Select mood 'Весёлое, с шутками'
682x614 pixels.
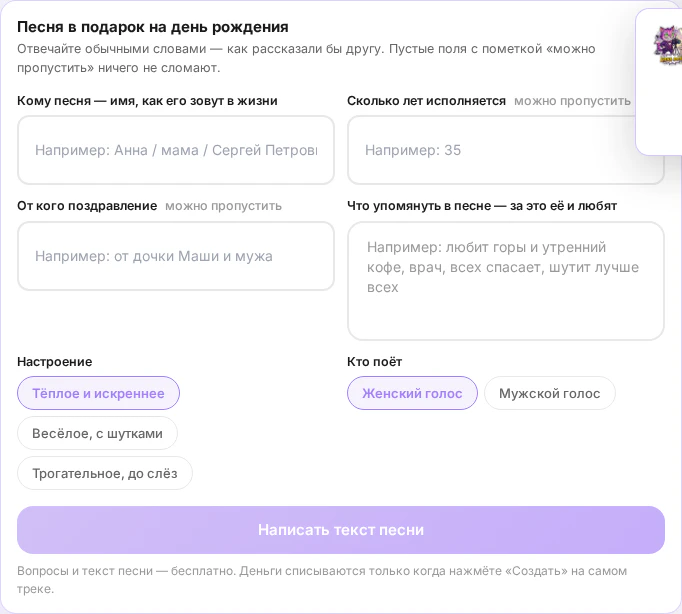point(97,433)
